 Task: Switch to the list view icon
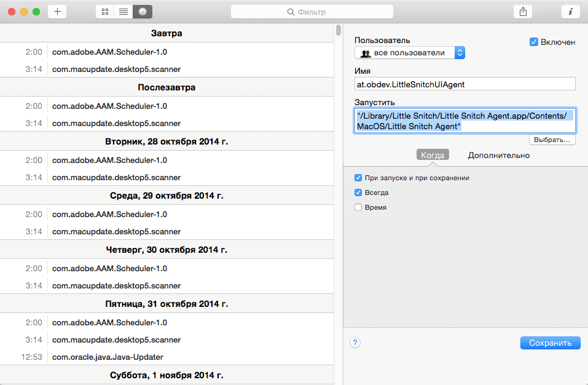(x=123, y=12)
